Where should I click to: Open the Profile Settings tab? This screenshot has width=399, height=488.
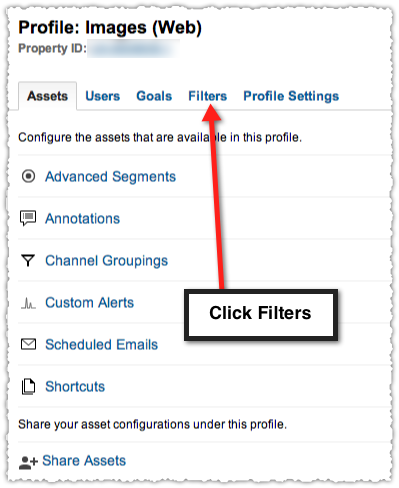291,96
